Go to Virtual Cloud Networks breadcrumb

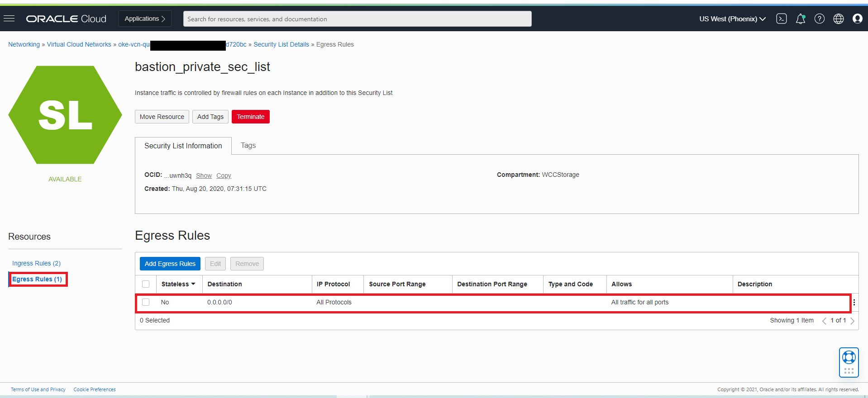[x=79, y=44]
